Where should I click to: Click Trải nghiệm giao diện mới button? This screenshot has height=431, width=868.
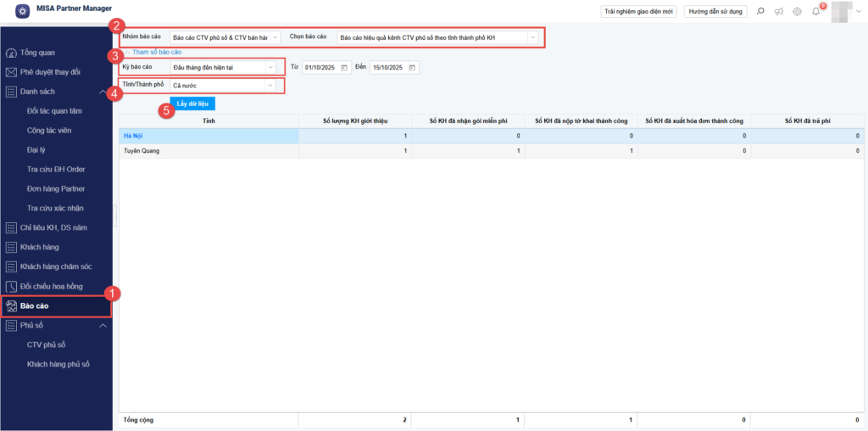coord(638,11)
